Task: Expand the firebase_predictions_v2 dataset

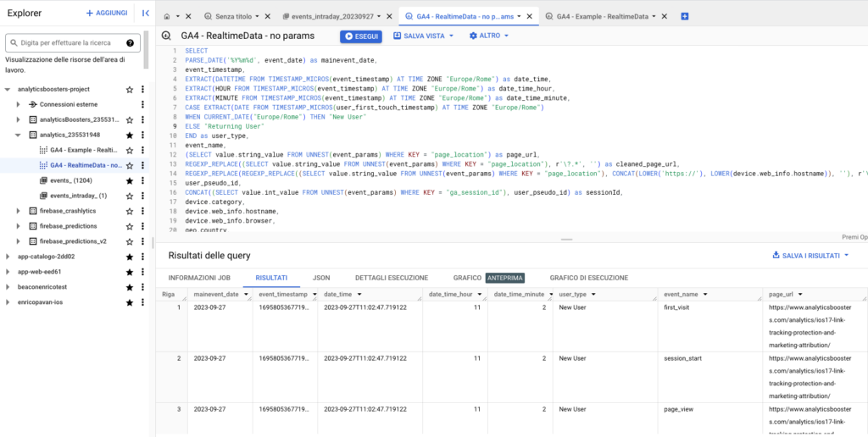Action: pos(19,241)
